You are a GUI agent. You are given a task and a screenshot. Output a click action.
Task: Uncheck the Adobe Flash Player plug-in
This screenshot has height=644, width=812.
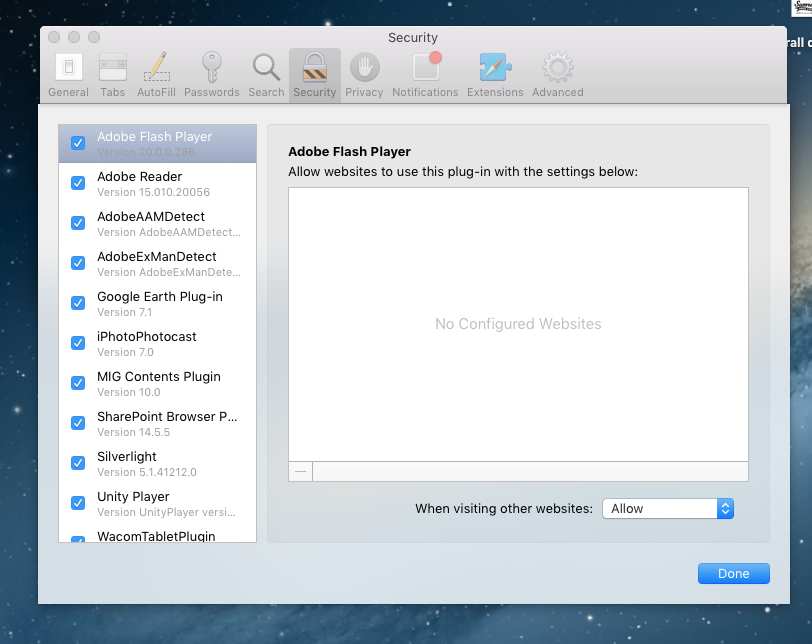click(78, 143)
